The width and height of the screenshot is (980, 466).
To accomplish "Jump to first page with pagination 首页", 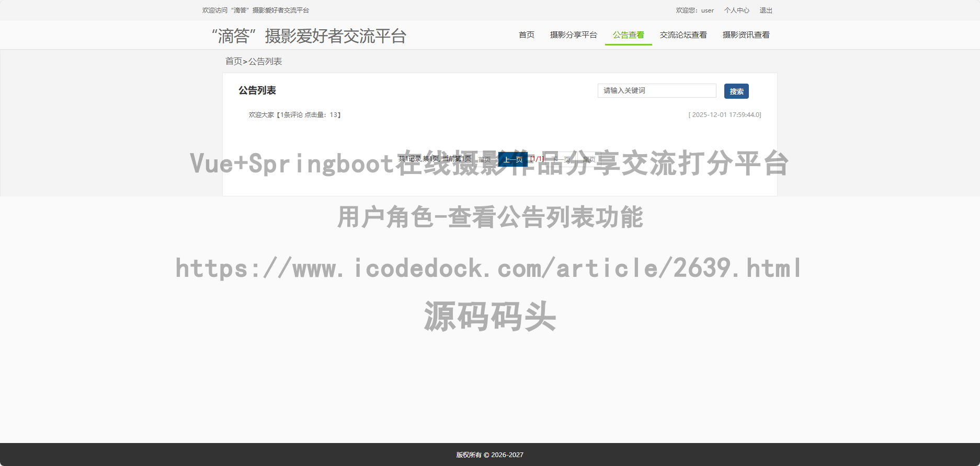I will (485, 159).
